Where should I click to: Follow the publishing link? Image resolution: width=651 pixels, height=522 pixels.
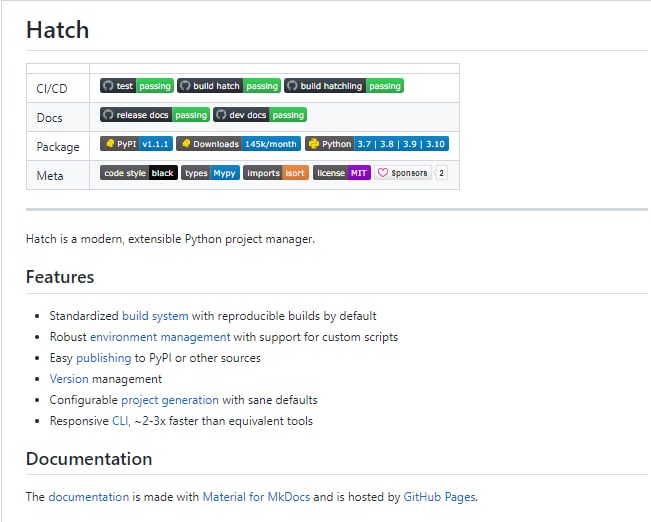tap(103, 358)
